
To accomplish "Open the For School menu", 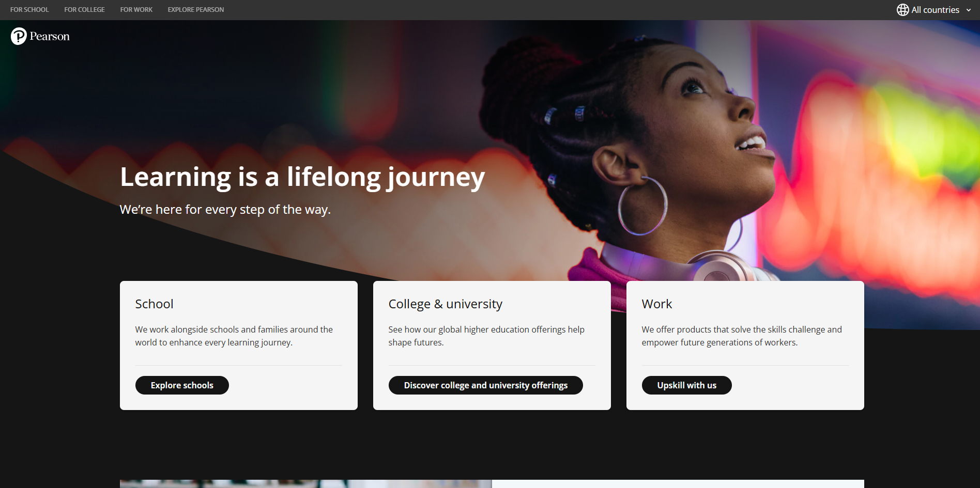I will [29, 10].
